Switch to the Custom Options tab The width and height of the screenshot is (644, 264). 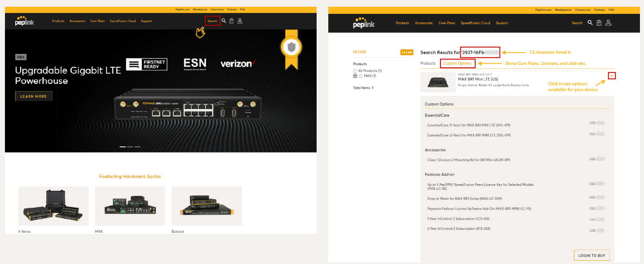458,63
